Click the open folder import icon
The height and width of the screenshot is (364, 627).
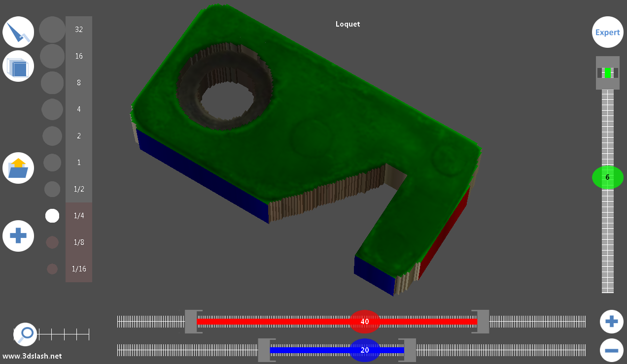[18, 168]
